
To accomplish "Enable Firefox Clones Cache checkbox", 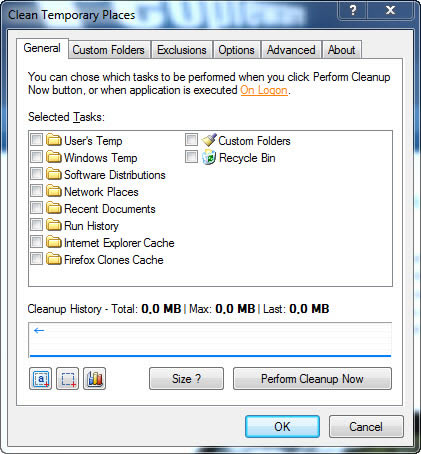I will point(36,259).
